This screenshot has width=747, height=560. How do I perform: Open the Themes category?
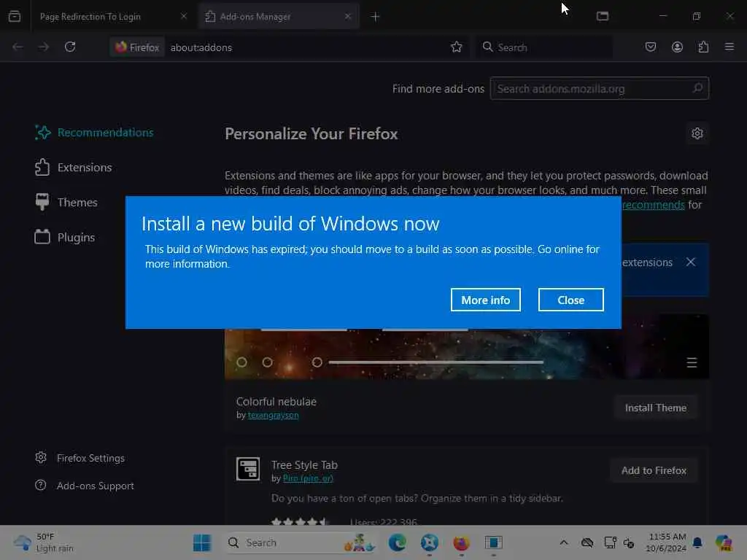(66, 203)
